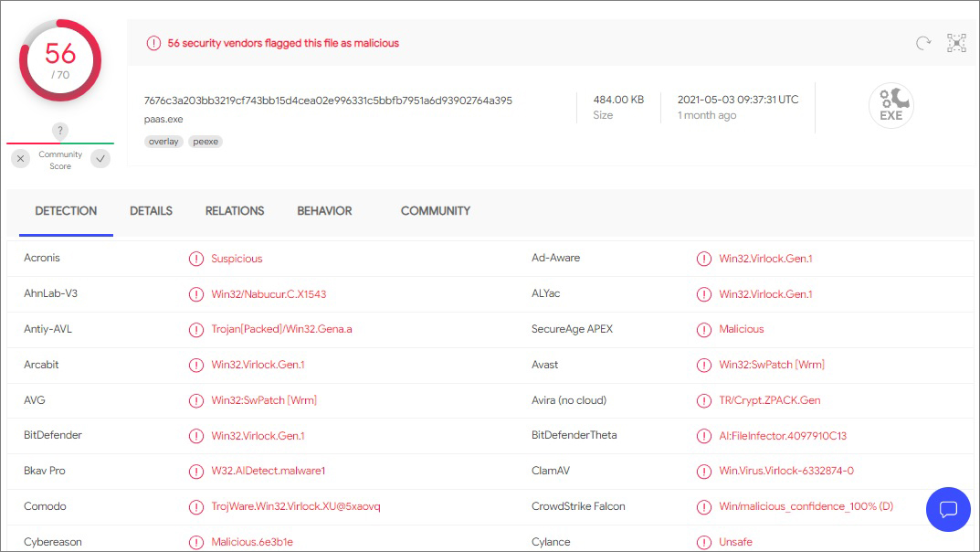
Task: Click the alert icon in the flagged-as-malicious banner
Action: tap(153, 43)
